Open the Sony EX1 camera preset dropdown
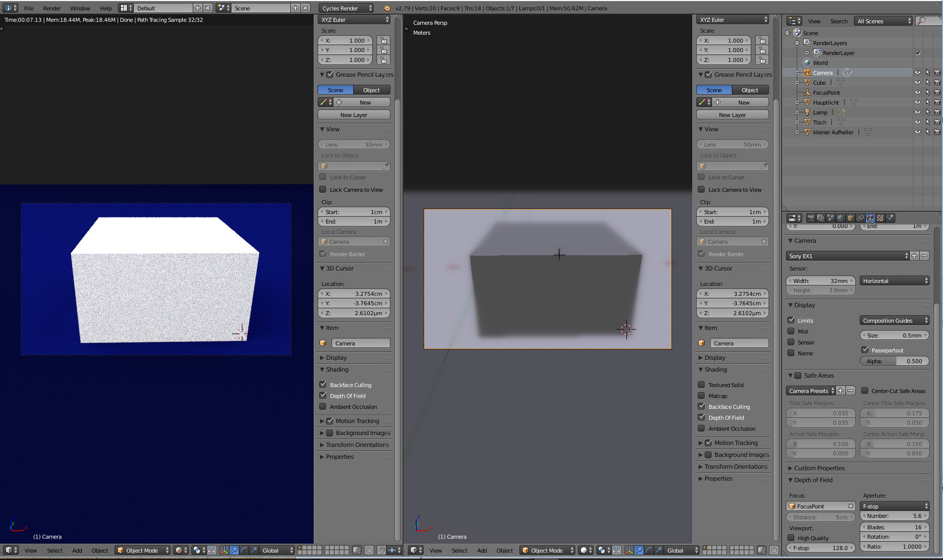Screen dimensions: 943x560 click(x=847, y=256)
